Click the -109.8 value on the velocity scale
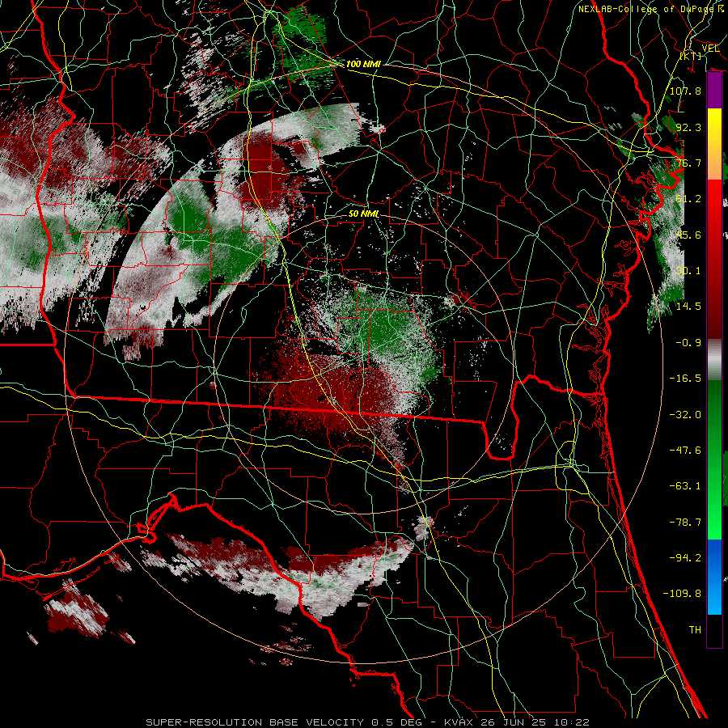This screenshot has height=728, width=728. [x=682, y=594]
